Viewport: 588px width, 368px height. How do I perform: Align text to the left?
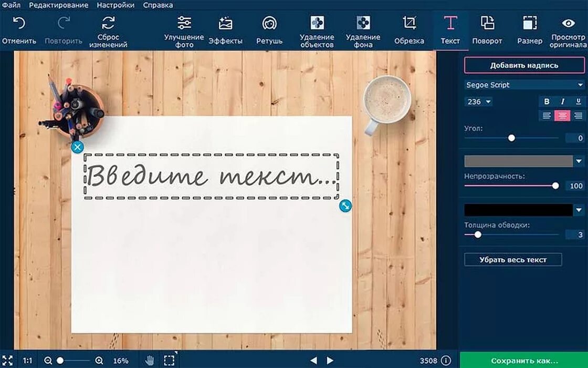coord(547,116)
